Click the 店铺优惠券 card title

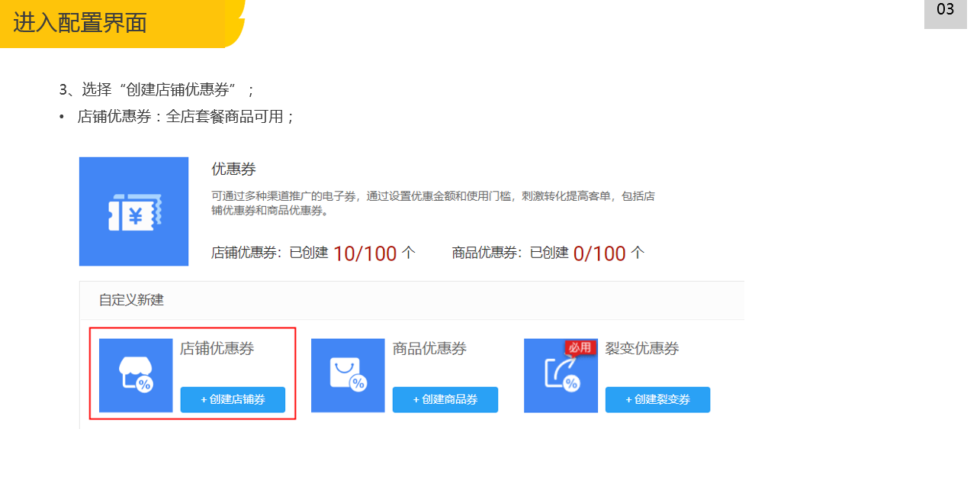[217, 349]
